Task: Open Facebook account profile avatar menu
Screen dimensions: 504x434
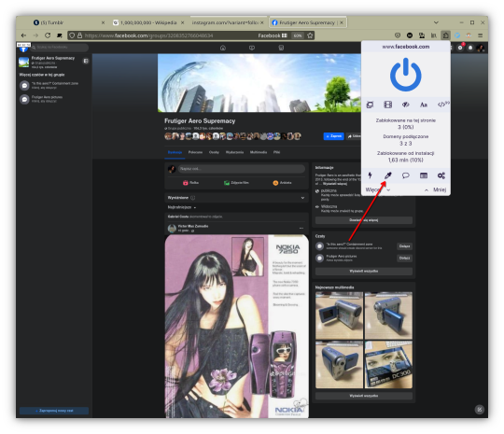Action: (x=481, y=48)
